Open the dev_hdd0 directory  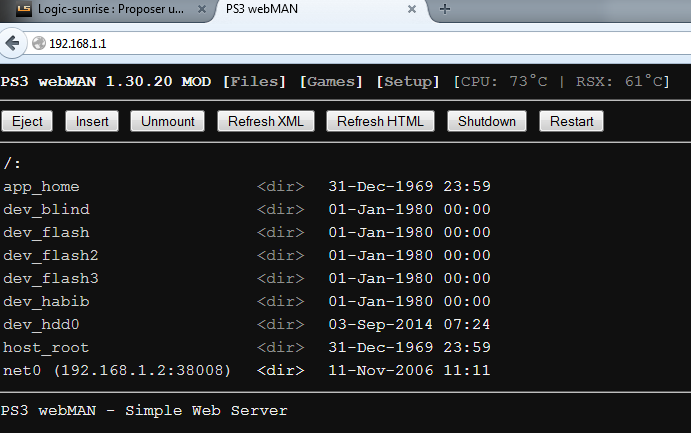[41, 324]
